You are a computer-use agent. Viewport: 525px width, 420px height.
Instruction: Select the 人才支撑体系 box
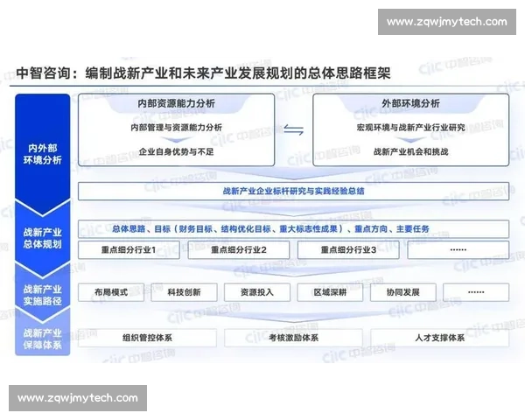click(x=440, y=338)
